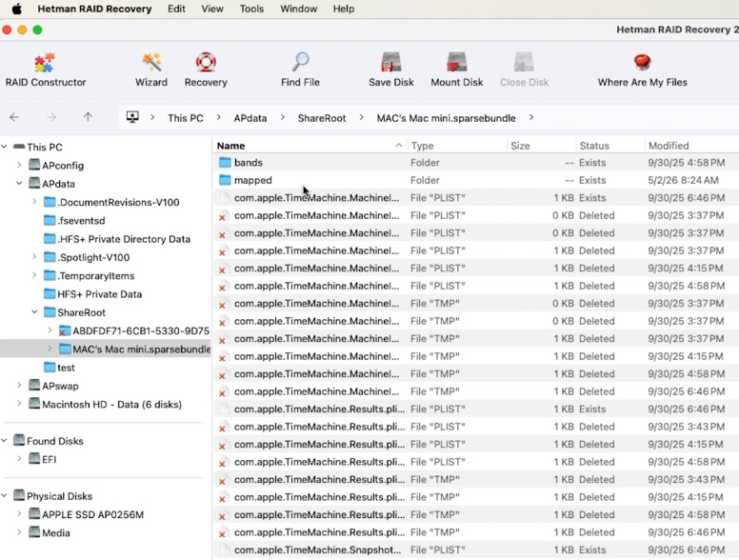739x560 pixels.
Task: Launch the Wizard tool
Action: (x=151, y=70)
